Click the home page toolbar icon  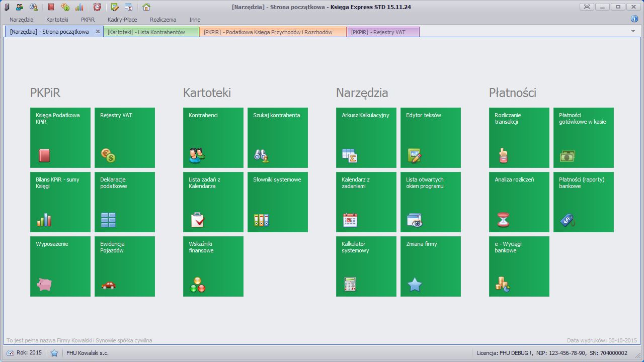[x=146, y=7]
